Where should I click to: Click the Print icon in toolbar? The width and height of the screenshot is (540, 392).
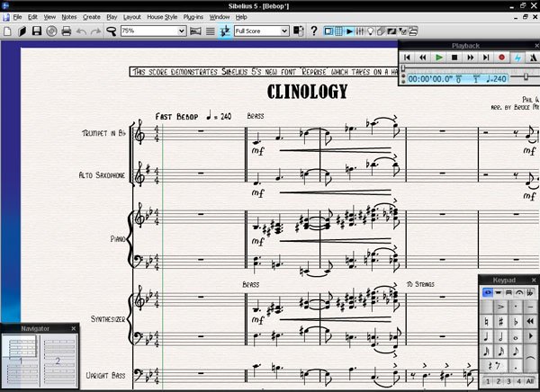(66, 31)
